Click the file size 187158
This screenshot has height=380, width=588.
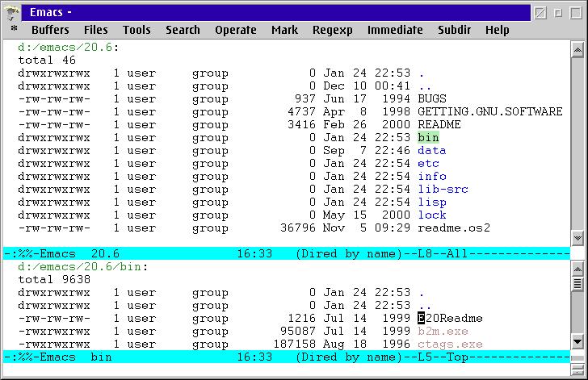(x=294, y=345)
